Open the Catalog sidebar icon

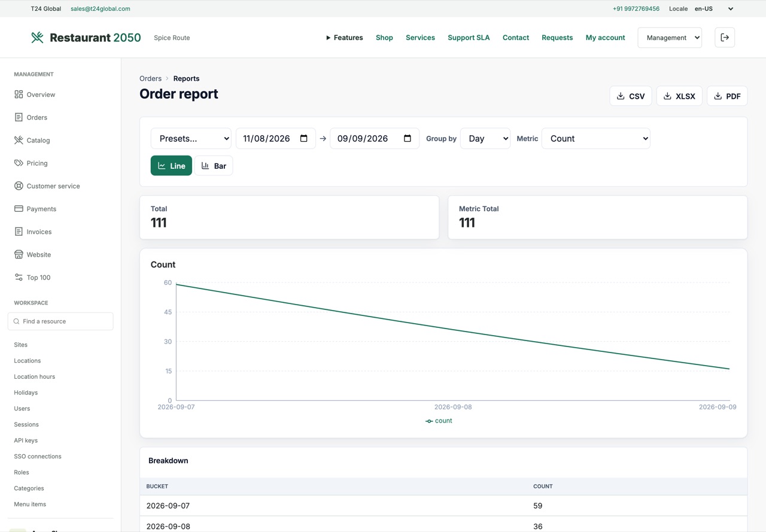pos(19,140)
